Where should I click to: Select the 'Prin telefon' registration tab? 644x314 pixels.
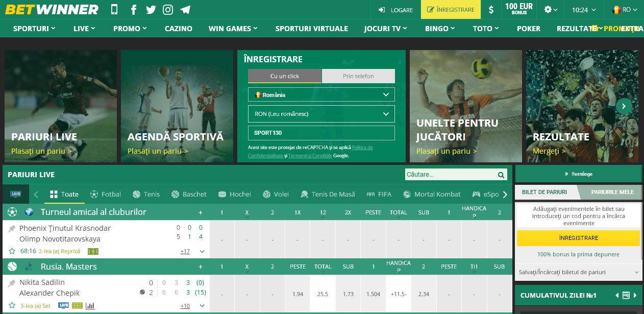pyautogui.click(x=358, y=76)
